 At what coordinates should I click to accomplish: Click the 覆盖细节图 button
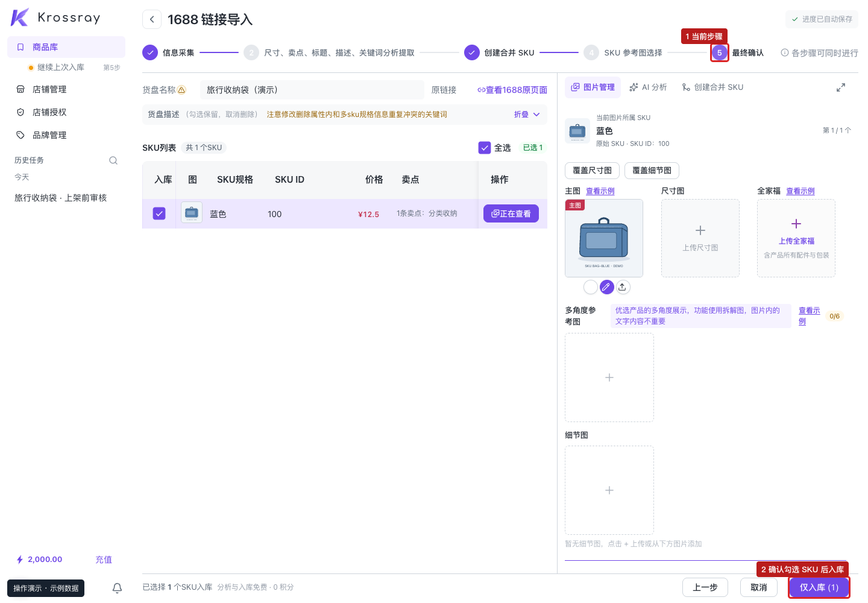click(652, 171)
